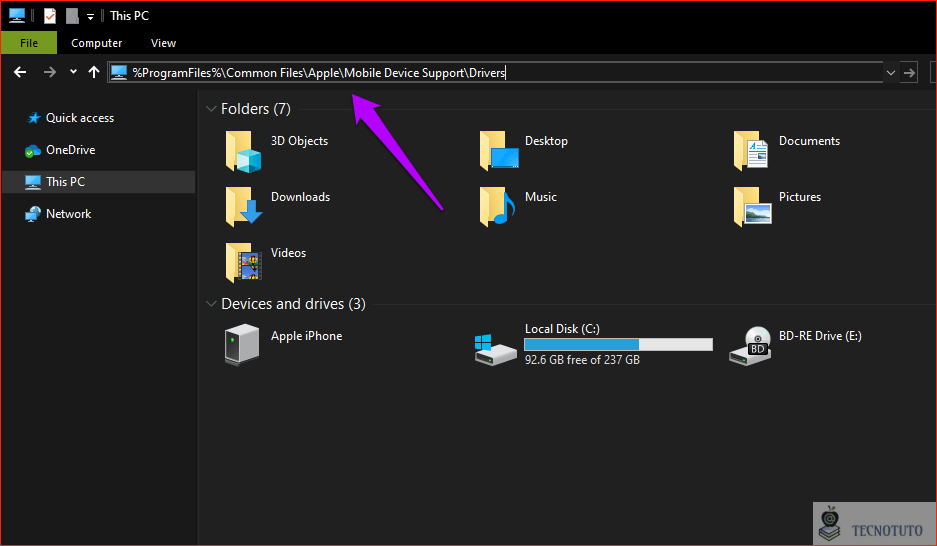Select the 3D Objects folder icon

[243, 152]
